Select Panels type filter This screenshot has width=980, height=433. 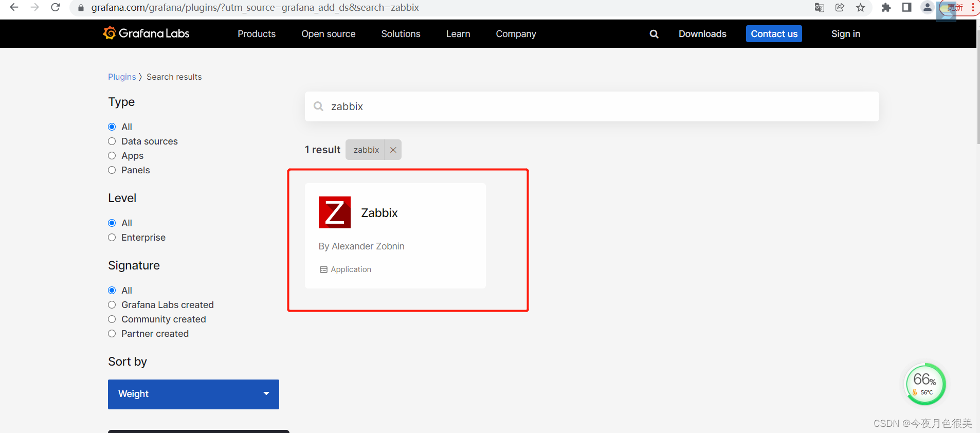(112, 170)
